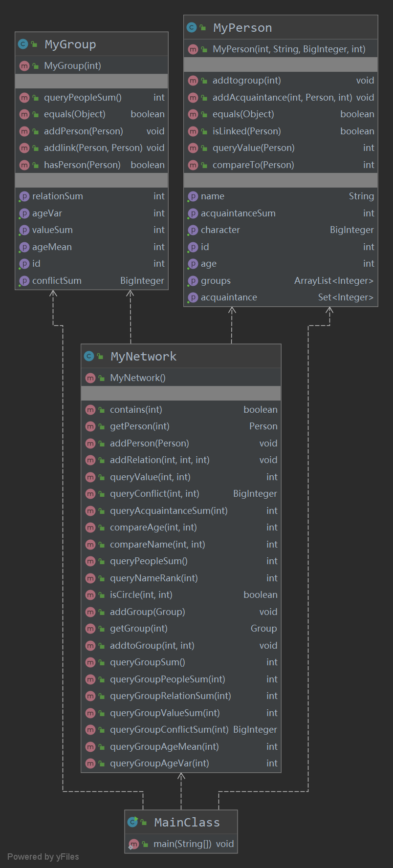393x868 pixels.
Task: Select the queryConflict(int, int) method row
Action: pos(154,494)
